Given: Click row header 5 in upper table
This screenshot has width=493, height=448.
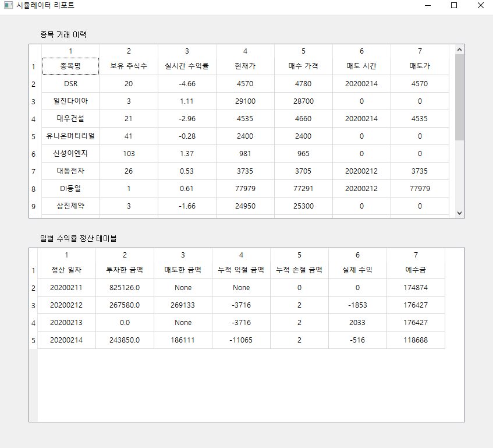Looking at the screenshot, I should 35,136.
